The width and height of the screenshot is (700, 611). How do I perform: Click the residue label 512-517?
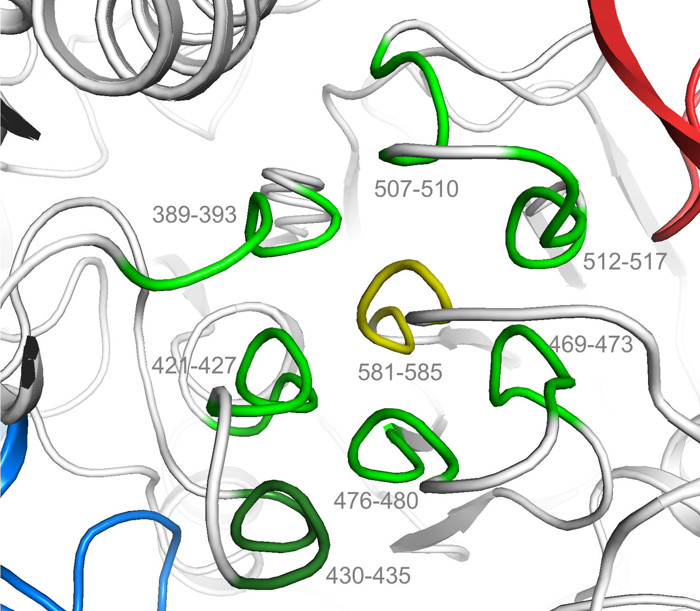coord(625,262)
